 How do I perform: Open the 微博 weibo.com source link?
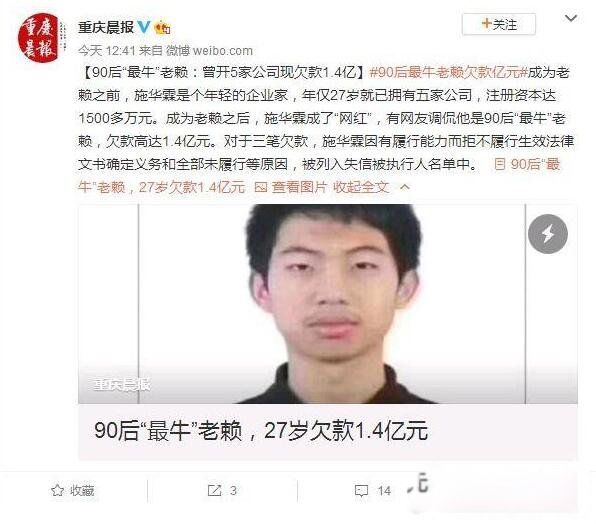tap(209, 51)
